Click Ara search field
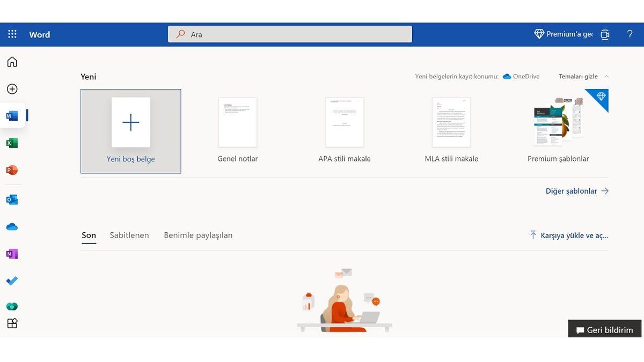The image size is (644, 362). pyautogui.click(x=290, y=34)
